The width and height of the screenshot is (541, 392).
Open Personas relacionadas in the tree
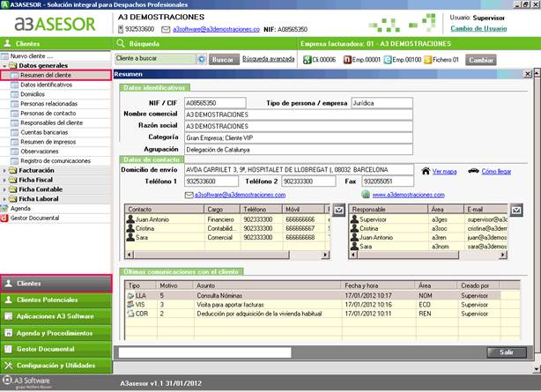48,104
